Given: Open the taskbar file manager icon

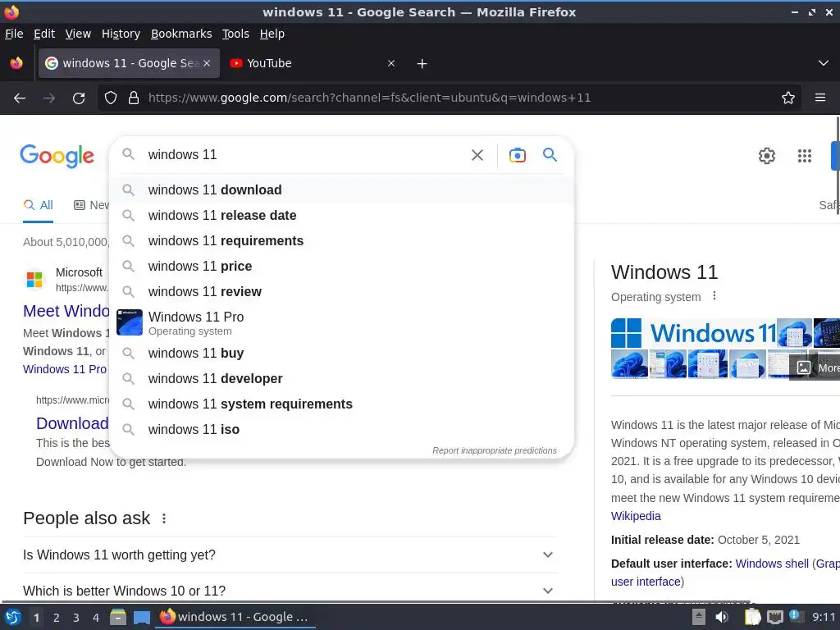Looking at the screenshot, I should click(x=118, y=618).
